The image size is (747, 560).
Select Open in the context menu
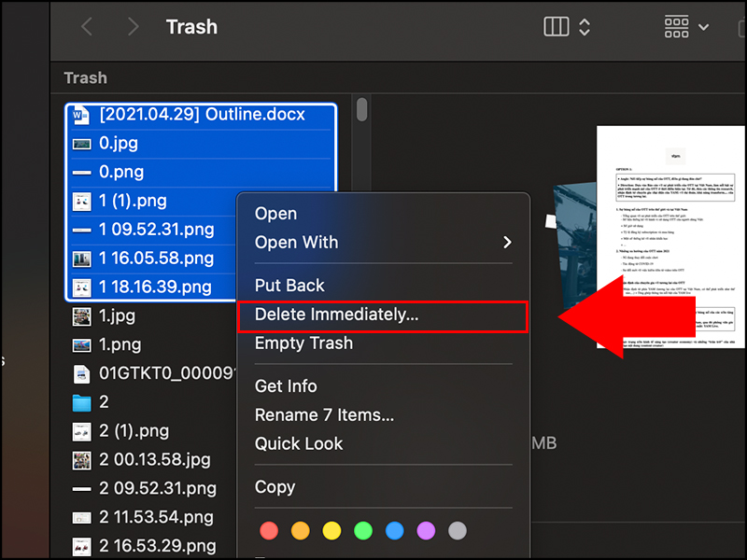[x=275, y=214]
